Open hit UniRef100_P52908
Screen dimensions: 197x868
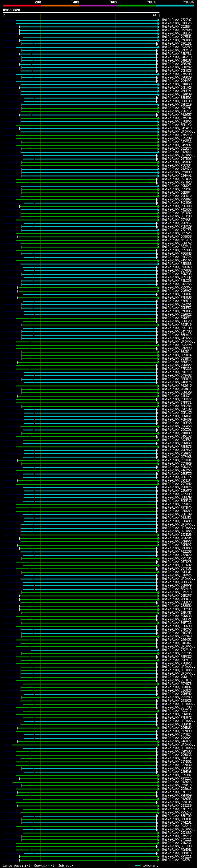[177, 30]
